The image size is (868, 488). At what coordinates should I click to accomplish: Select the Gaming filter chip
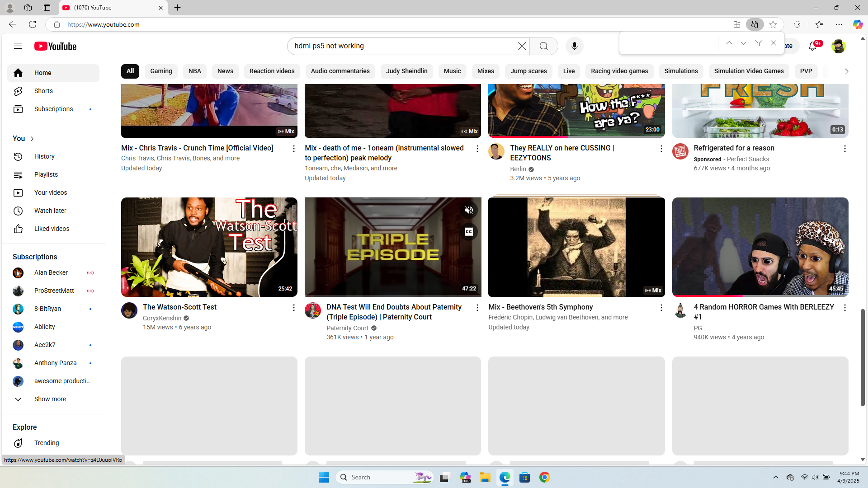point(161,71)
